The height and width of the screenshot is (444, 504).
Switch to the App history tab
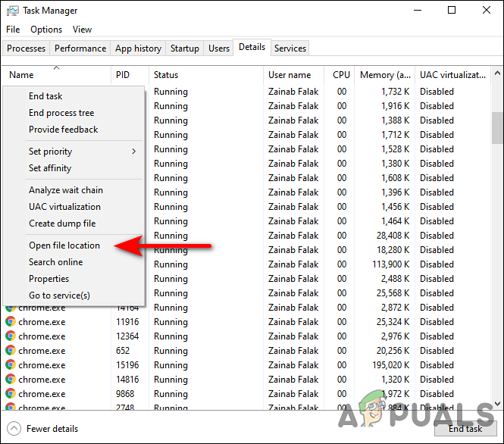click(138, 48)
